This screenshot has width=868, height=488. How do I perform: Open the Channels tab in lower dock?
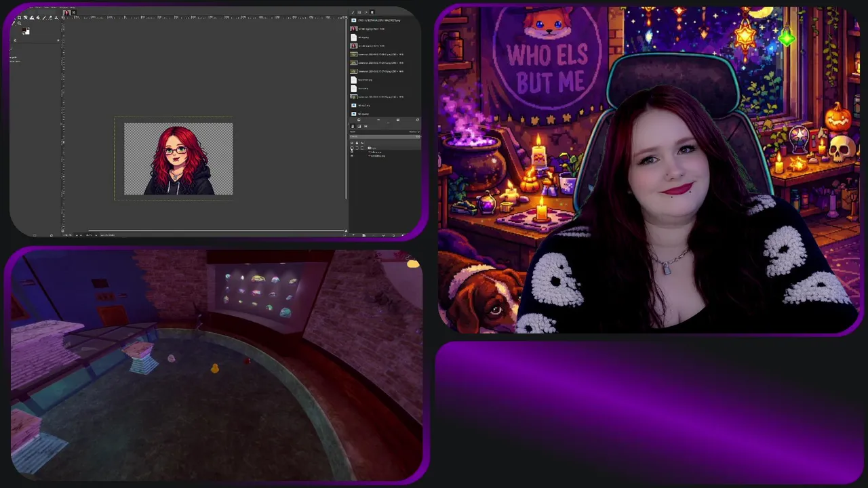click(359, 126)
